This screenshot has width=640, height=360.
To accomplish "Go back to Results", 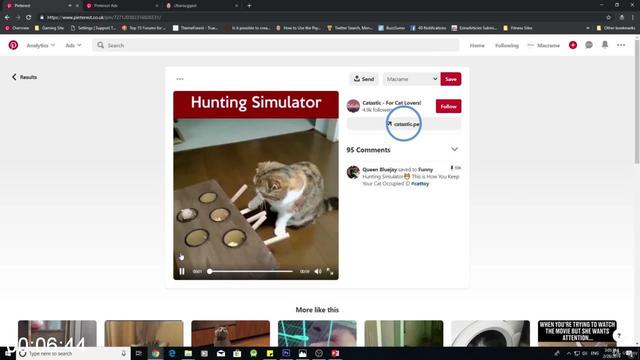I will click(24, 77).
